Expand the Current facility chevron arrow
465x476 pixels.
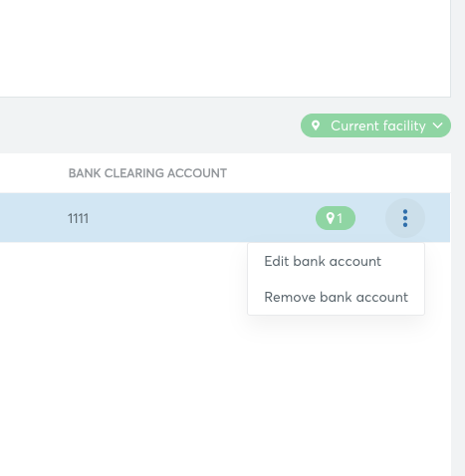(438, 125)
